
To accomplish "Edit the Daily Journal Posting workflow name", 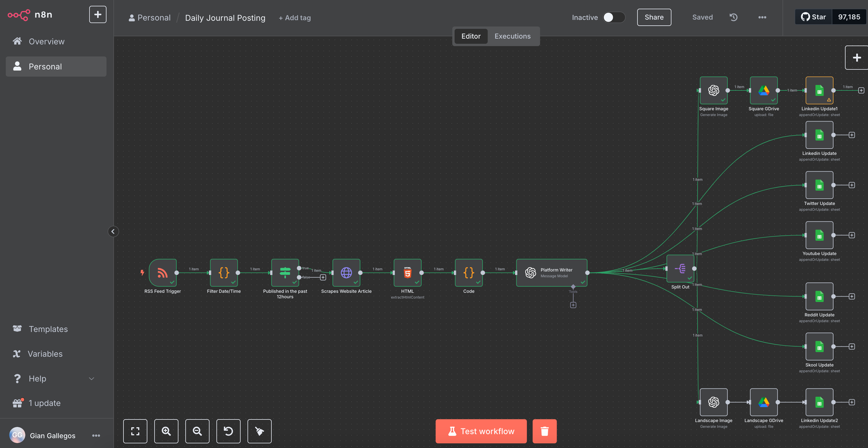I will [x=225, y=18].
